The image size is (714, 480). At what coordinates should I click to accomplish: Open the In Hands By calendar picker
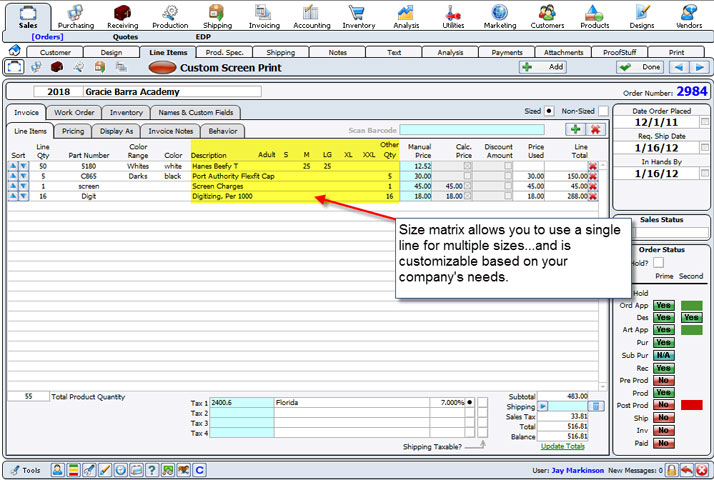pos(704,173)
